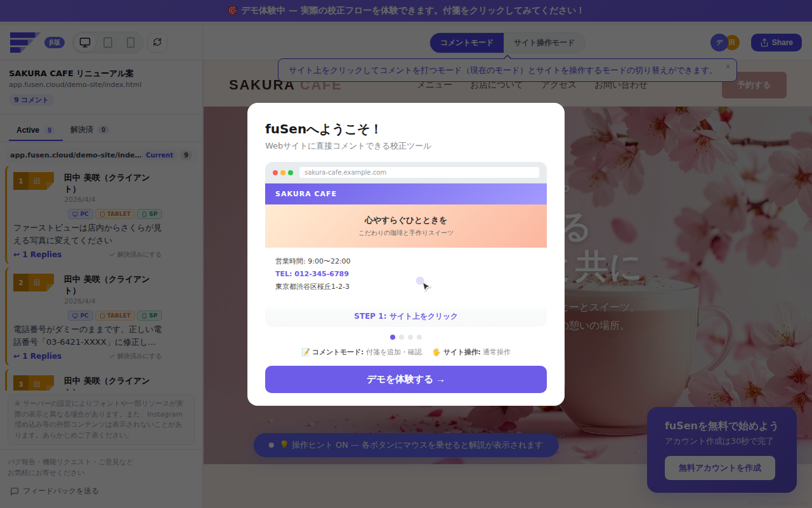This screenshot has width=812, height=508.
Task: Click SP tag on comment 2
Action: tap(150, 316)
